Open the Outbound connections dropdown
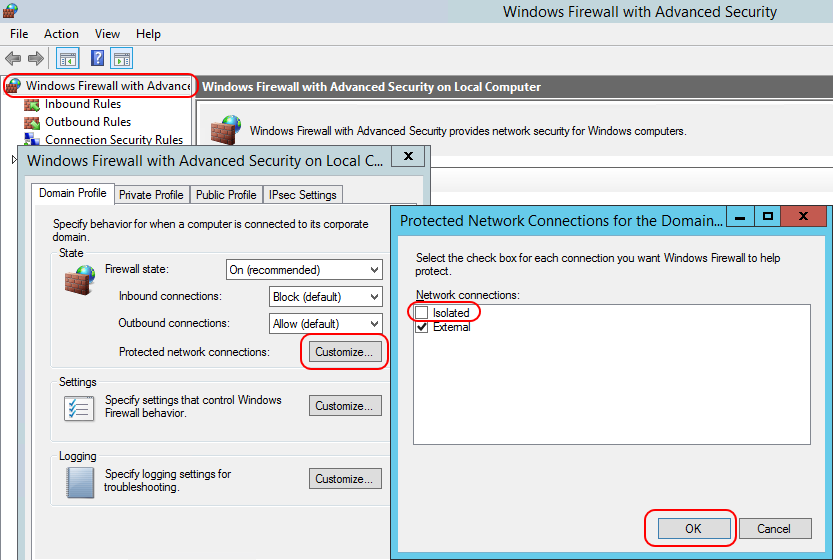The height and width of the screenshot is (560, 833). tap(326, 324)
